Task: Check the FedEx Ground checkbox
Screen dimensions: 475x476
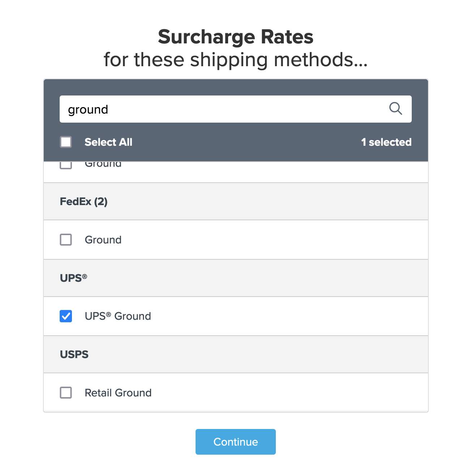Action: 66,240
